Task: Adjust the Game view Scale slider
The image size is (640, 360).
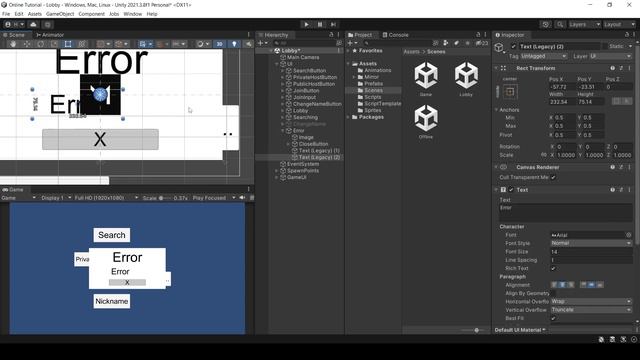Action: click(165, 198)
